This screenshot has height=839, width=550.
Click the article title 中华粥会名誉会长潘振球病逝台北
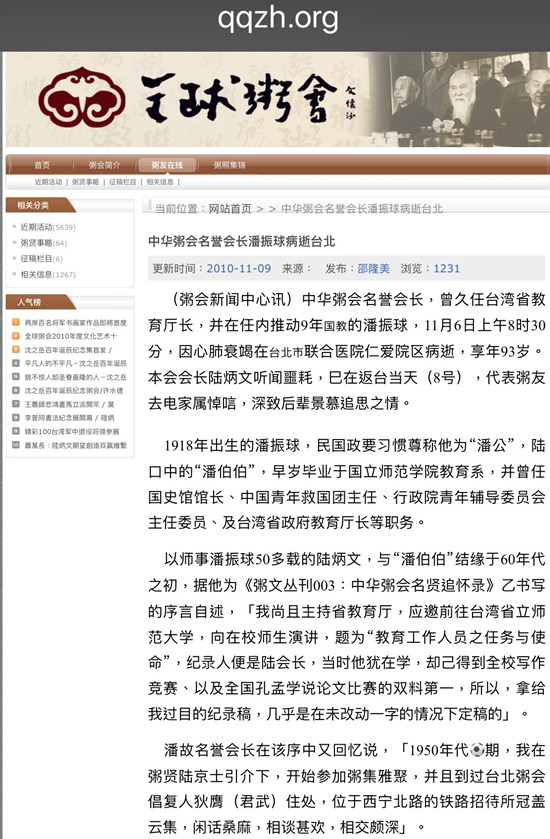[242, 241]
